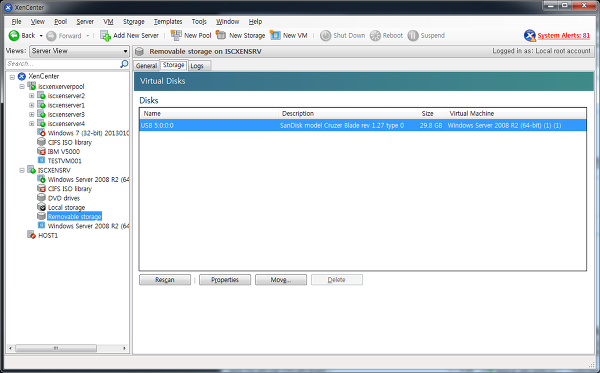600x373 pixels.
Task: Click the iscxenserver3 server icon
Action: (x=41, y=114)
